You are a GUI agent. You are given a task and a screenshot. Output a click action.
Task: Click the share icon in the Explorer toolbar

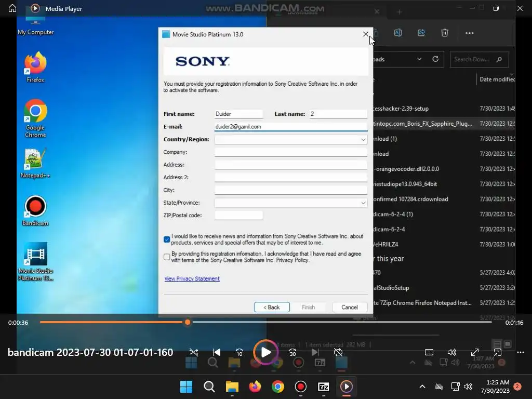click(421, 33)
